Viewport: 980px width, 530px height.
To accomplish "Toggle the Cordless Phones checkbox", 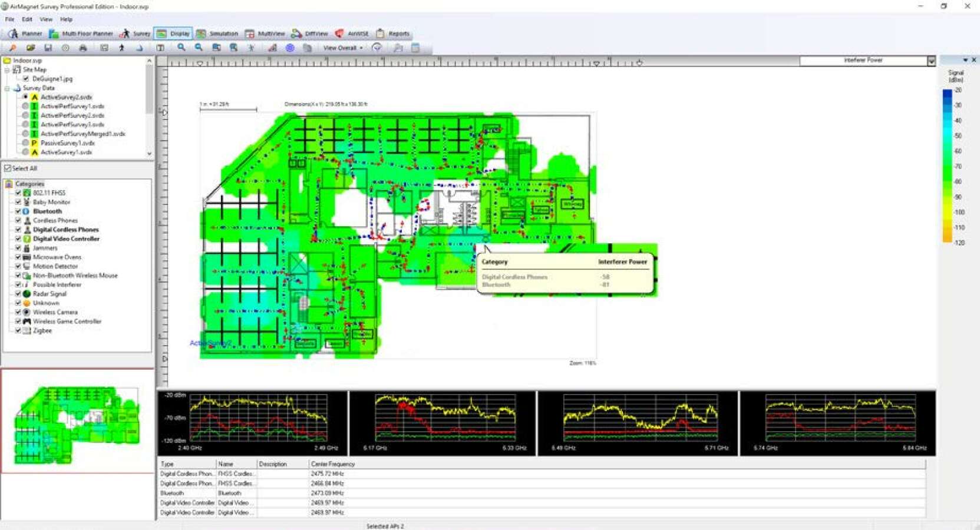I will (x=18, y=220).
